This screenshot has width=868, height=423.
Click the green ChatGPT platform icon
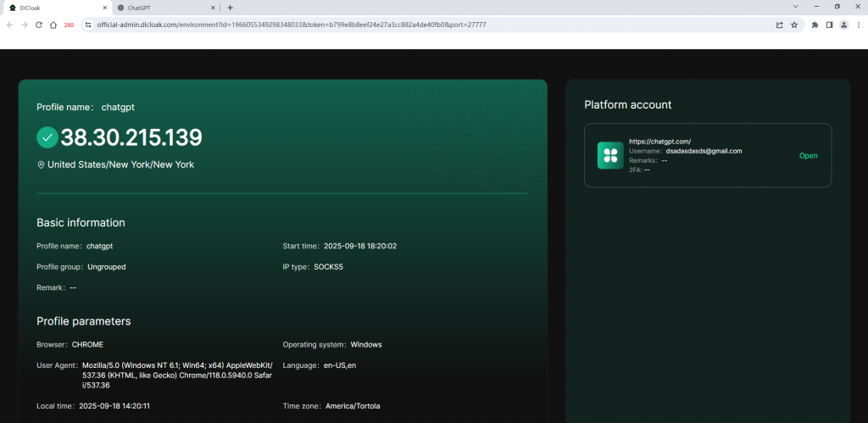[610, 155]
